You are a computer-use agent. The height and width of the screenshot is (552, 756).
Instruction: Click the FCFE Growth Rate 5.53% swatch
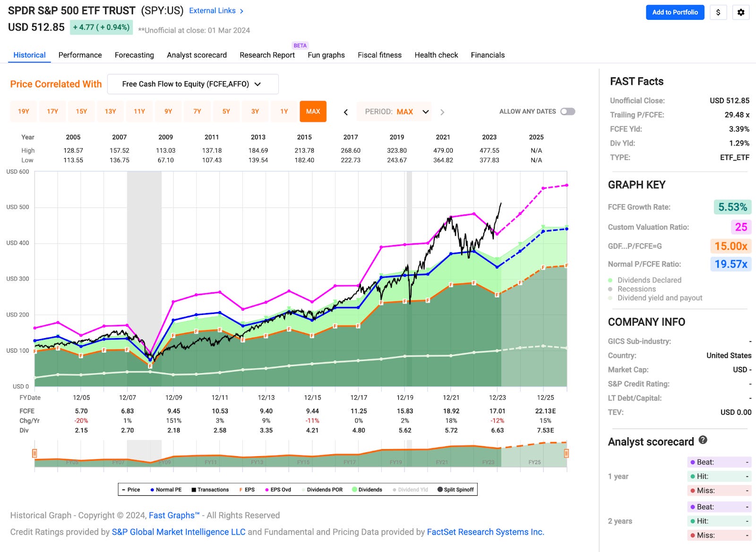coord(732,207)
